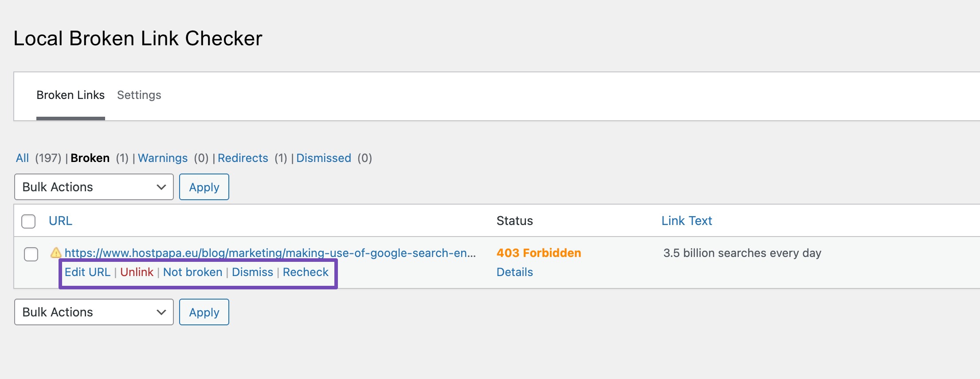Open Details under 403 Forbidden status
The width and height of the screenshot is (980, 379).
pos(514,272)
